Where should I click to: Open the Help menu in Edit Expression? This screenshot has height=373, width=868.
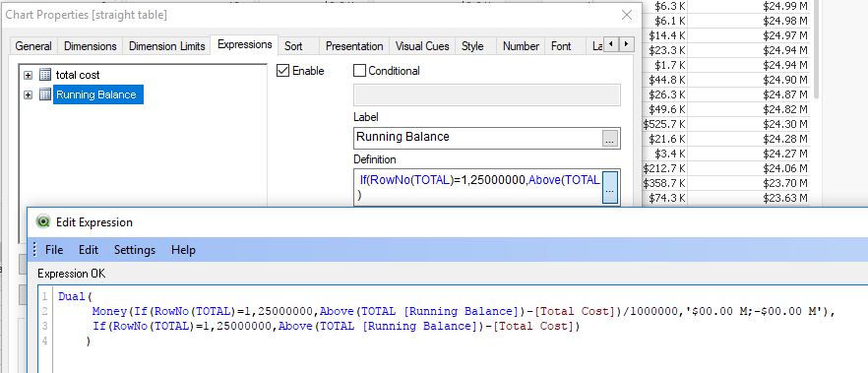[183, 250]
